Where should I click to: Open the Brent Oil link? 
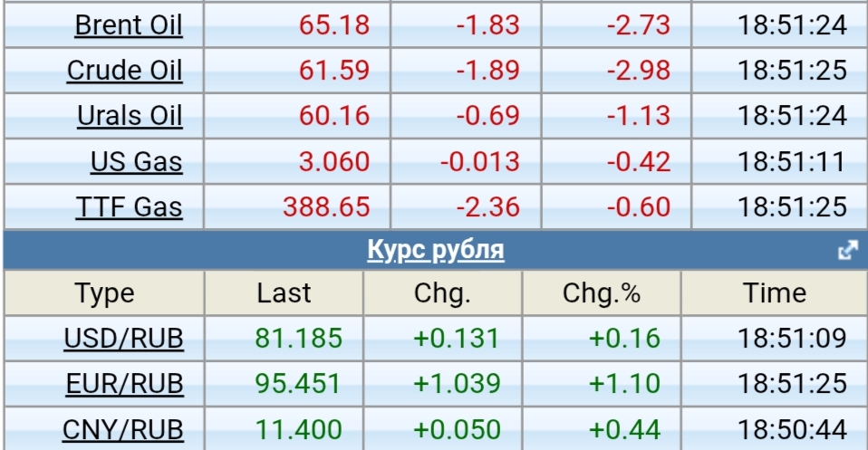point(129,24)
